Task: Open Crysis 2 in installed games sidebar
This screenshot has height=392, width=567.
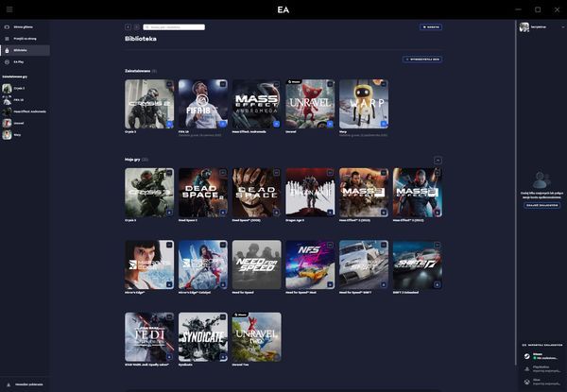Action: point(25,88)
